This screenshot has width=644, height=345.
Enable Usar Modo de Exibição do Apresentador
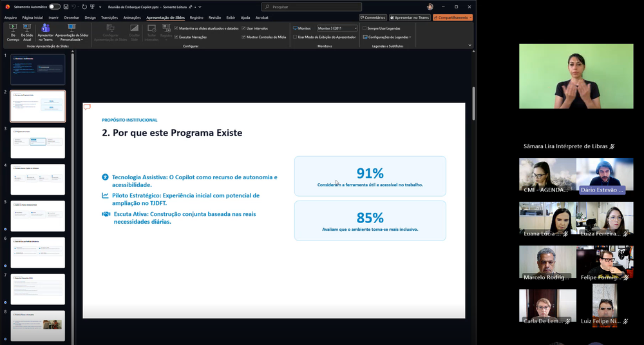295,37
